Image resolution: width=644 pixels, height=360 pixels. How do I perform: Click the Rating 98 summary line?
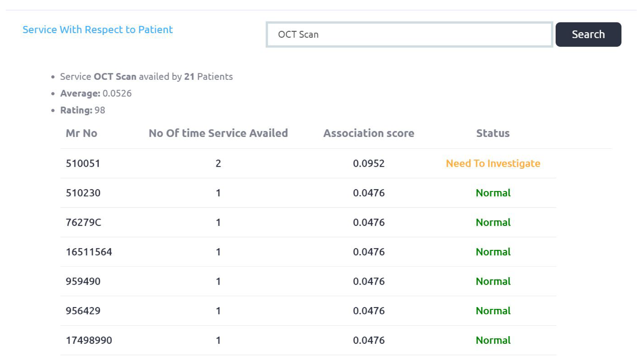coord(82,110)
